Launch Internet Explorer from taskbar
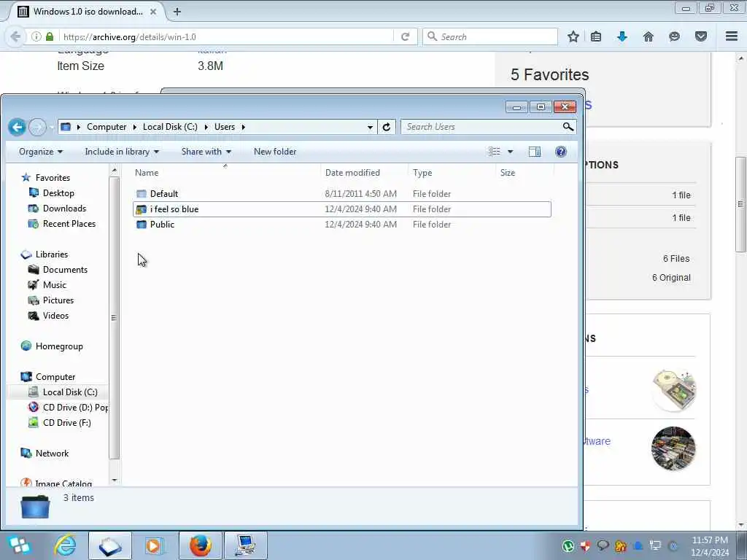The image size is (747, 560). [x=65, y=545]
